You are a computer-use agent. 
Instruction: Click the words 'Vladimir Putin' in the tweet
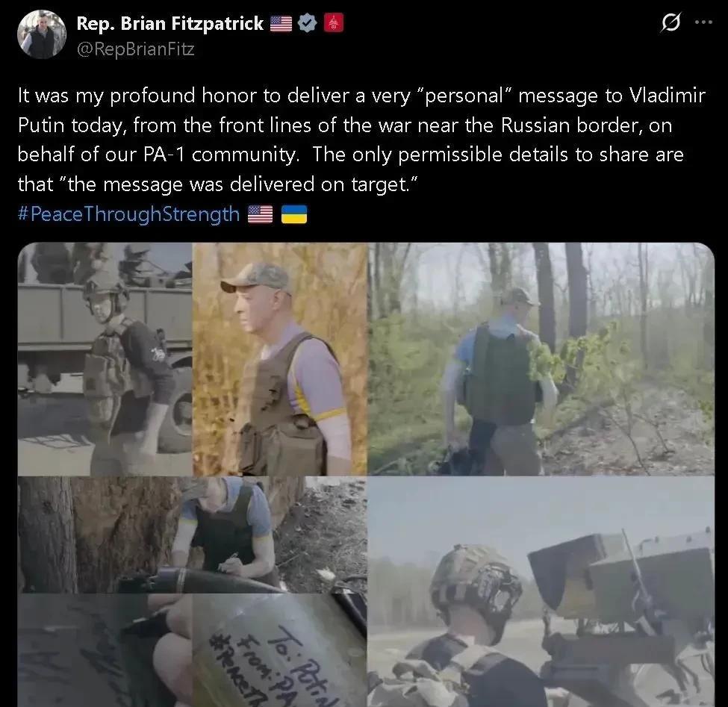[668, 95]
